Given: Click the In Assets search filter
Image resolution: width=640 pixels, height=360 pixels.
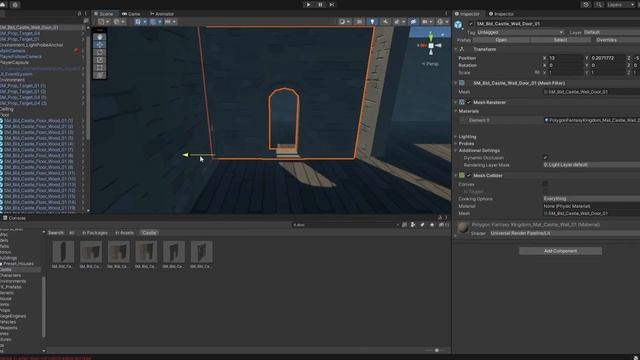Looking at the screenshot, I should 124,233.
